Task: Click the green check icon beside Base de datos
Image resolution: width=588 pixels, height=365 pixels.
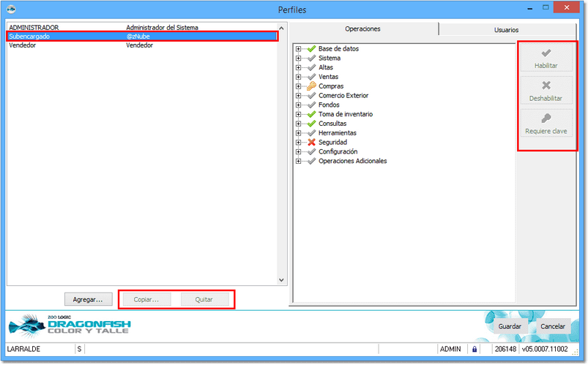Action: (x=311, y=49)
